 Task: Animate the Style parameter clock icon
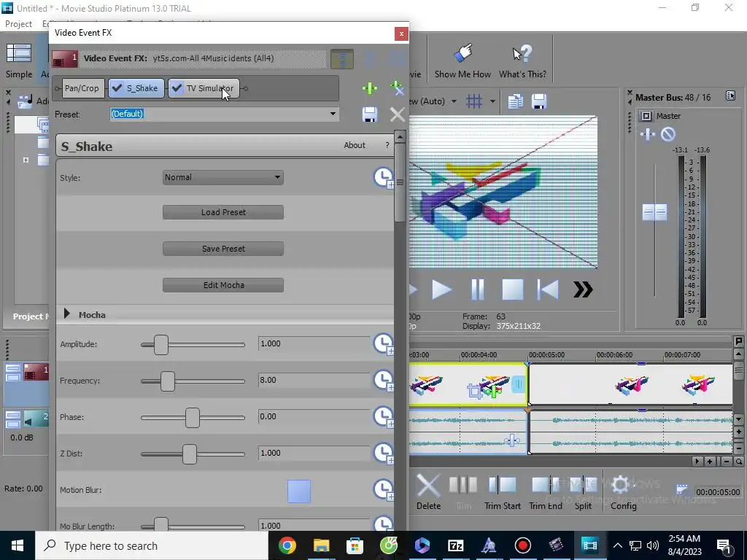tap(384, 178)
